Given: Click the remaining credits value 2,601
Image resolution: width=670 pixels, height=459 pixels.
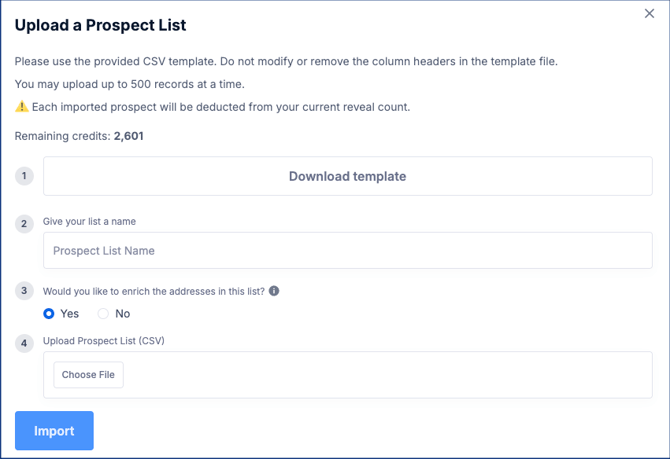Looking at the screenshot, I should [128, 136].
